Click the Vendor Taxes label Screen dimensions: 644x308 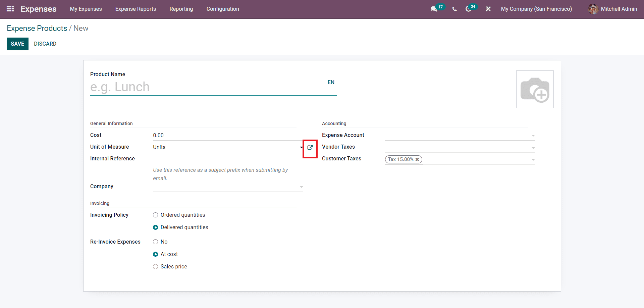pyautogui.click(x=338, y=147)
